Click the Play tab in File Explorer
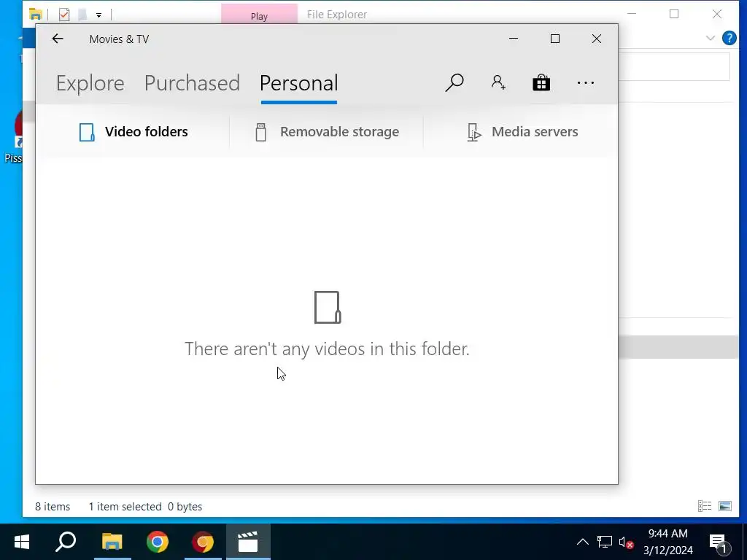The height and width of the screenshot is (560, 747). (x=259, y=16)
